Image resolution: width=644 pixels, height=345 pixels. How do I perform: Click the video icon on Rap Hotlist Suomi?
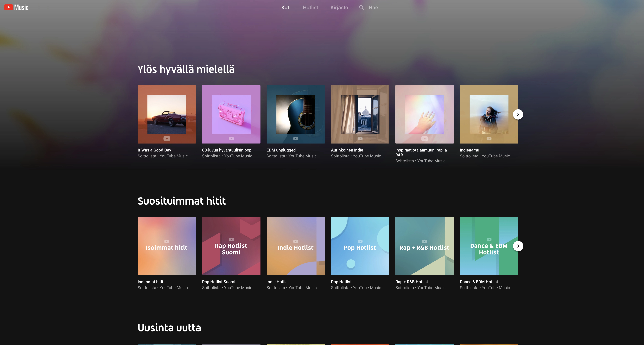[x=231, y=239]
